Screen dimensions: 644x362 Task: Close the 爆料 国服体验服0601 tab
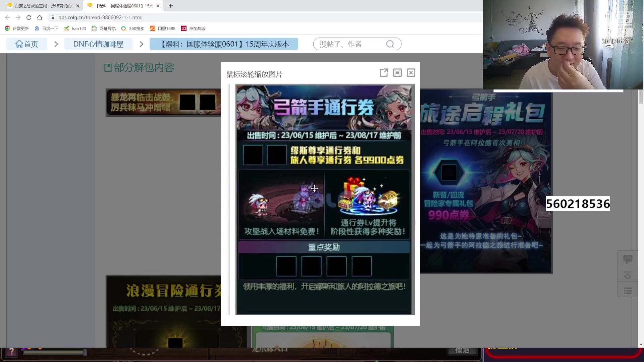click(x=158, y=6)
